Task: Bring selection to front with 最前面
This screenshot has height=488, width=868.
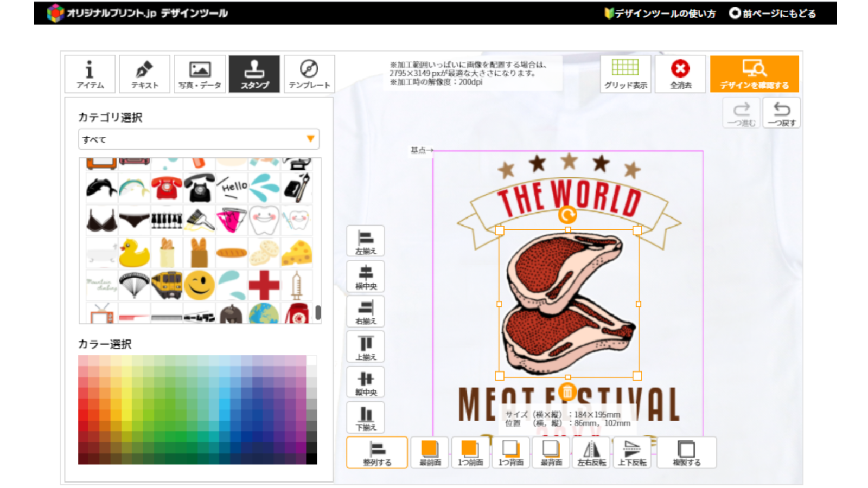Action: coord(430,452)
